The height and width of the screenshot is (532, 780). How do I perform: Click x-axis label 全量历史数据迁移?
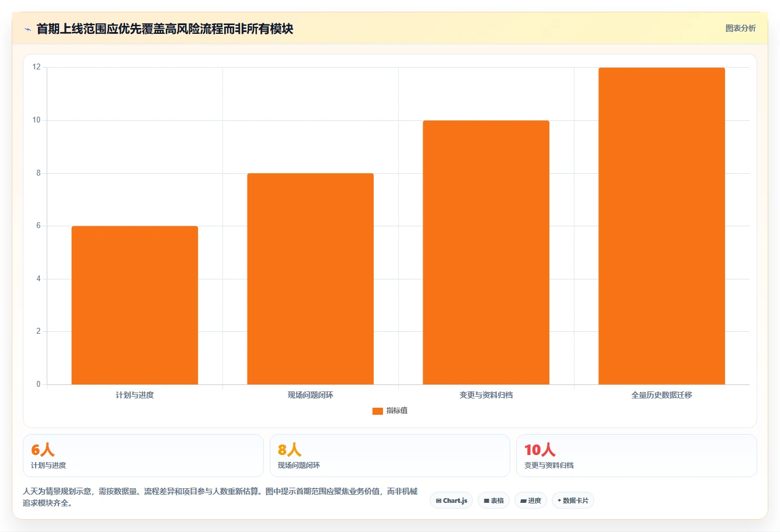click(x=661, y=395)
